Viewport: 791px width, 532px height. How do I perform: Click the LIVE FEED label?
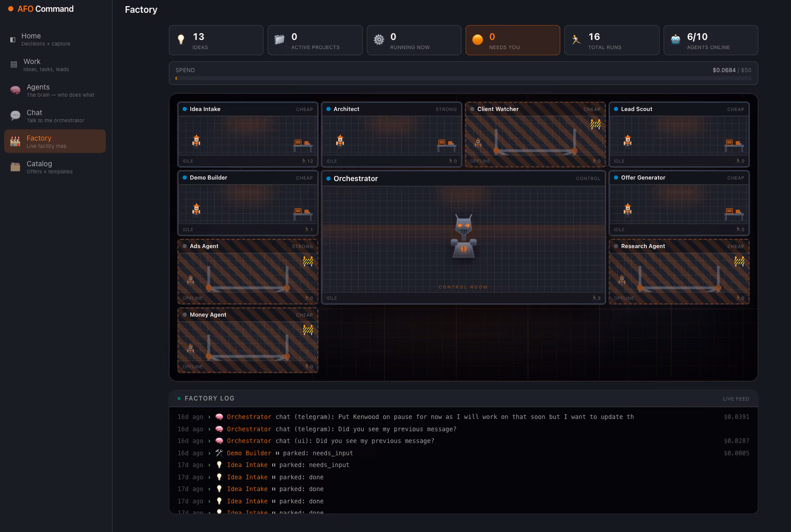pos(736,399)
